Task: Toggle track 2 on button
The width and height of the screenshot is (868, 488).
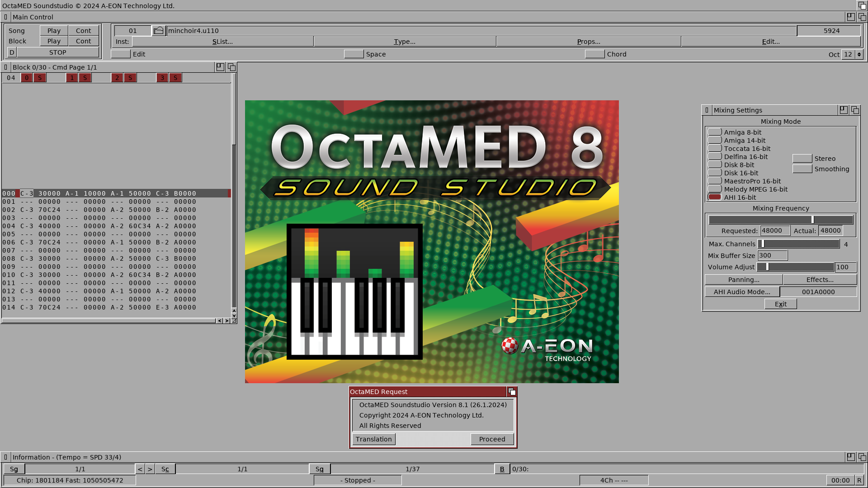Action: click(x=117, y=78)
